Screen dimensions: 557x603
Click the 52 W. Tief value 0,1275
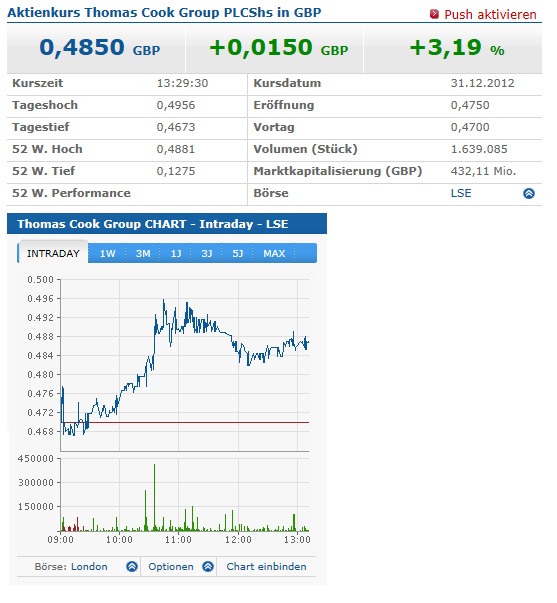click(x=176, y=171)
